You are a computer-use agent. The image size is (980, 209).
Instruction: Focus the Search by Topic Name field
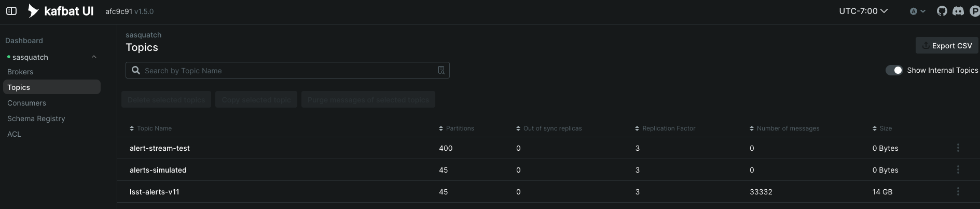click(x=287, y=70)
